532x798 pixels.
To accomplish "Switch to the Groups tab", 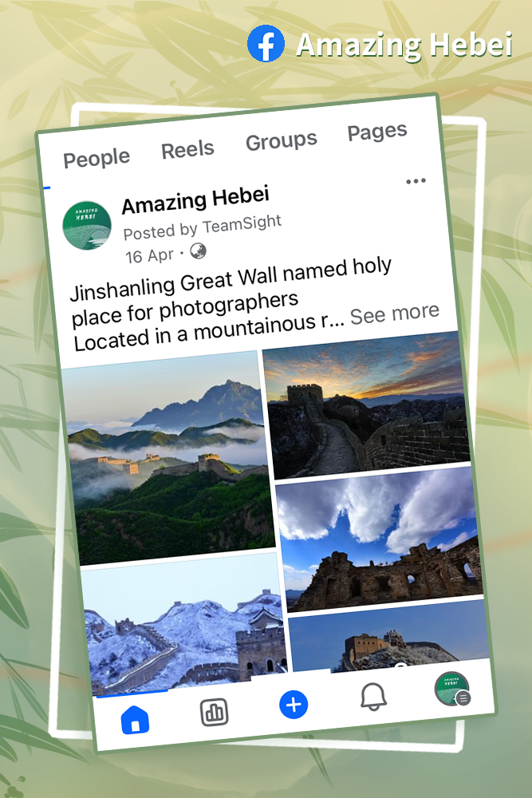I will coord(282,141).
